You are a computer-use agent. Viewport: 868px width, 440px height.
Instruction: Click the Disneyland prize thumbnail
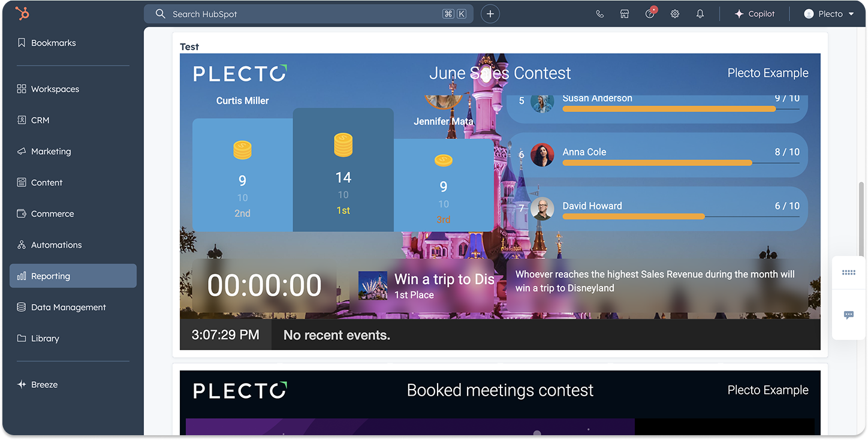373,285
